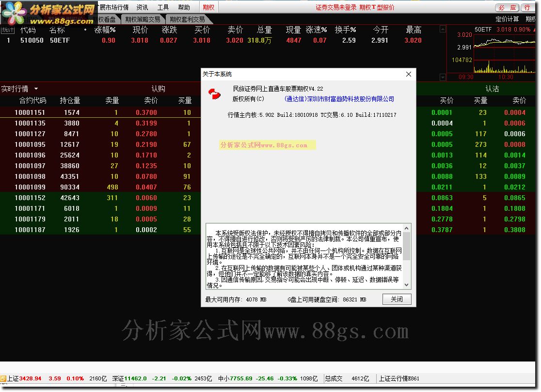Click put ask price 0.3808
This screenshot has height=392, width=541.
(x=515, y=230)
